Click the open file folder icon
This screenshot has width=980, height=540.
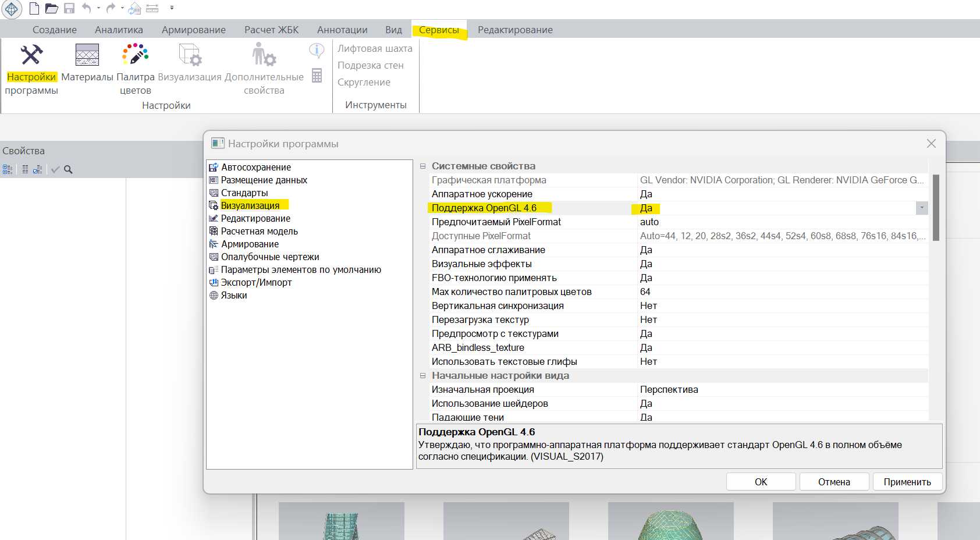52,8
